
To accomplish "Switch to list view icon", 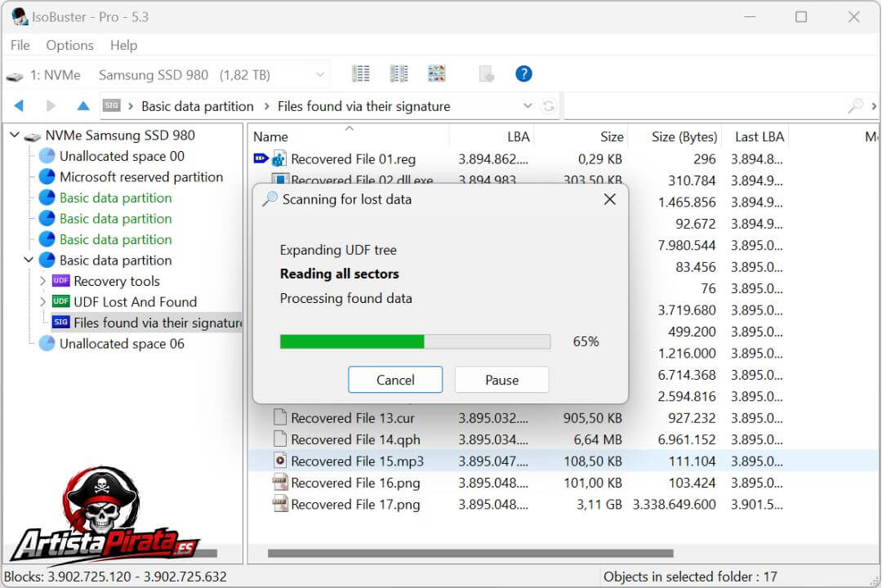I will click(361, 73).
